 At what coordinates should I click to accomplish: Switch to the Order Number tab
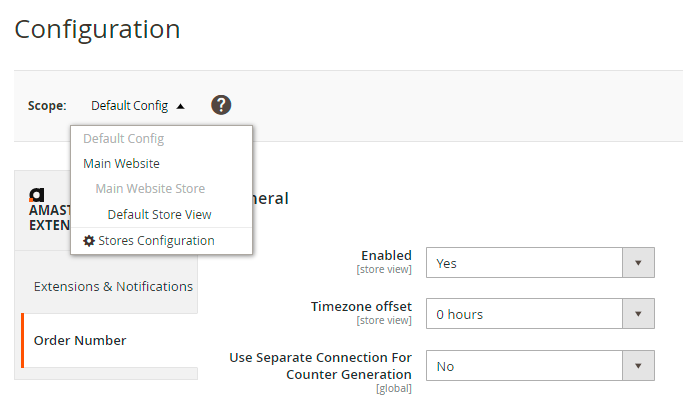coord(80,340)
